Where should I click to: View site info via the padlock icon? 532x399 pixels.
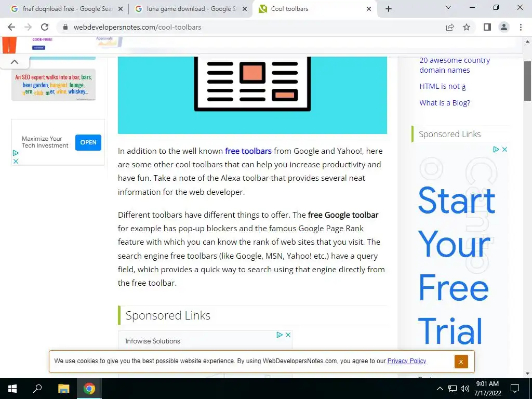65,27
